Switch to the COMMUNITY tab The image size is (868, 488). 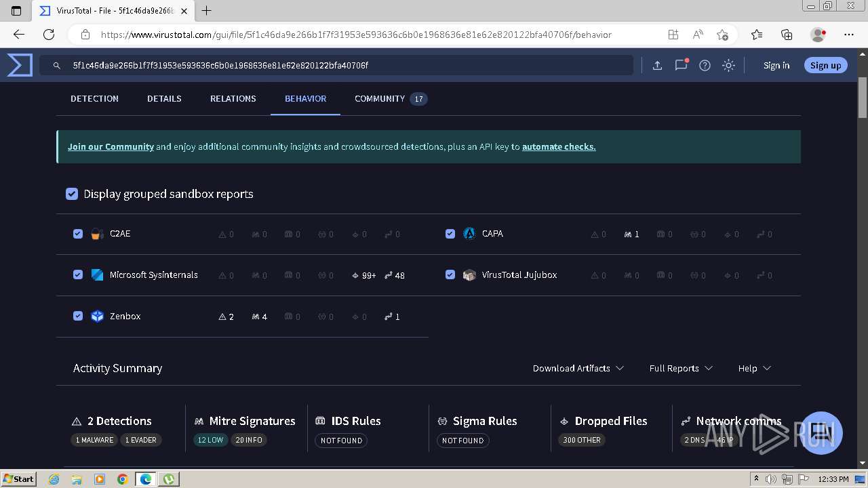coord(391,99)
